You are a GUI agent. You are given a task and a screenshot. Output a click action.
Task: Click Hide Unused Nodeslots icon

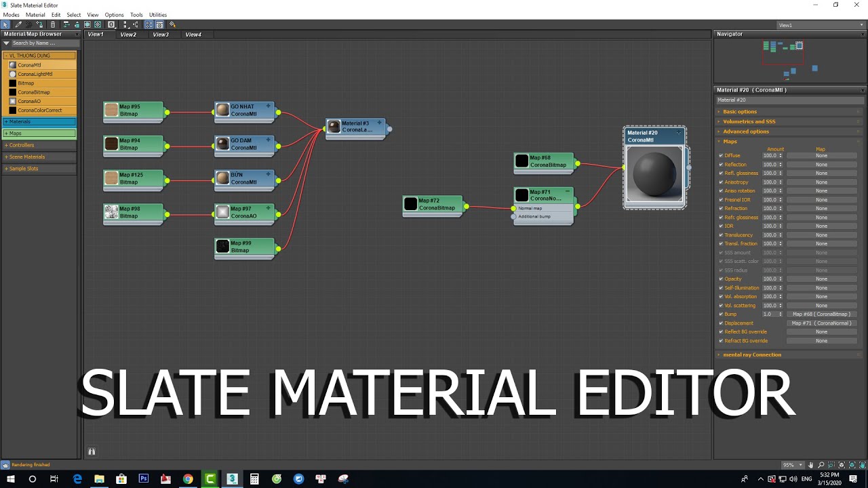tap(77, 24)
